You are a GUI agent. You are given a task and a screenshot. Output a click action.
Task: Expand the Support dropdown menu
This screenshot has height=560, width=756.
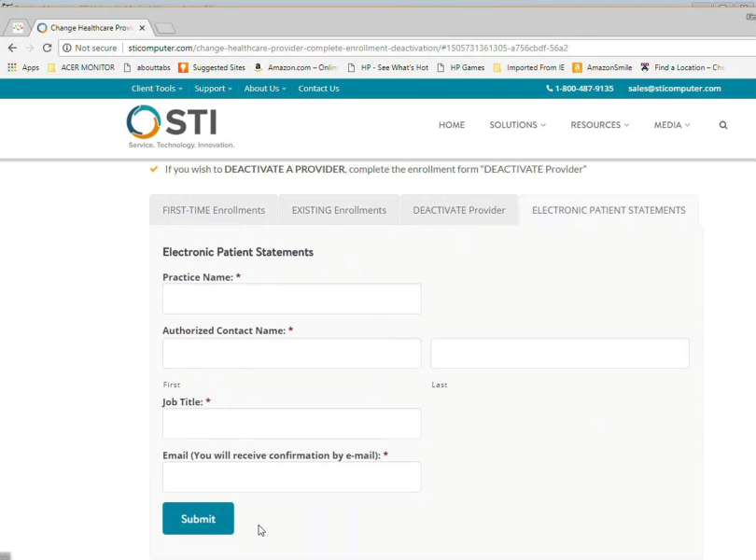(214, 89)
